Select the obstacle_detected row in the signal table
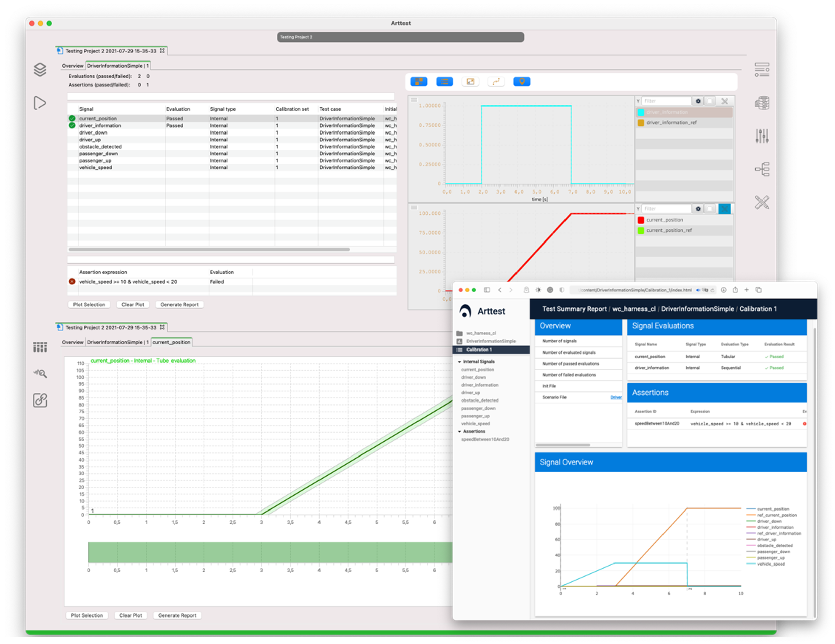This screenshot has width=835, height=644. coord(232,146)
